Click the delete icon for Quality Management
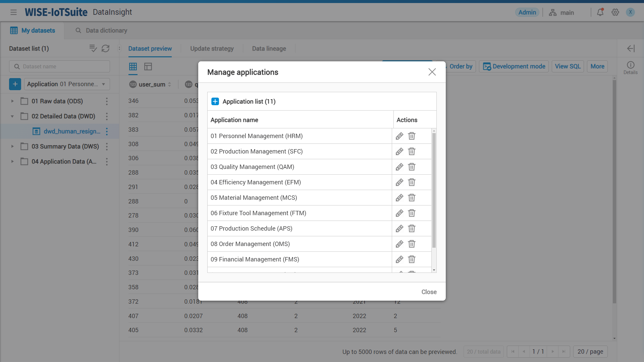The height and width of the screenshot is (362, 644). [411, 167]
